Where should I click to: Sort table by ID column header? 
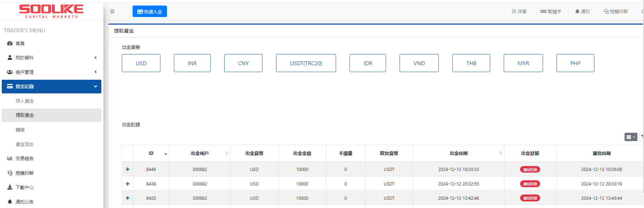[x=151, y=153]
